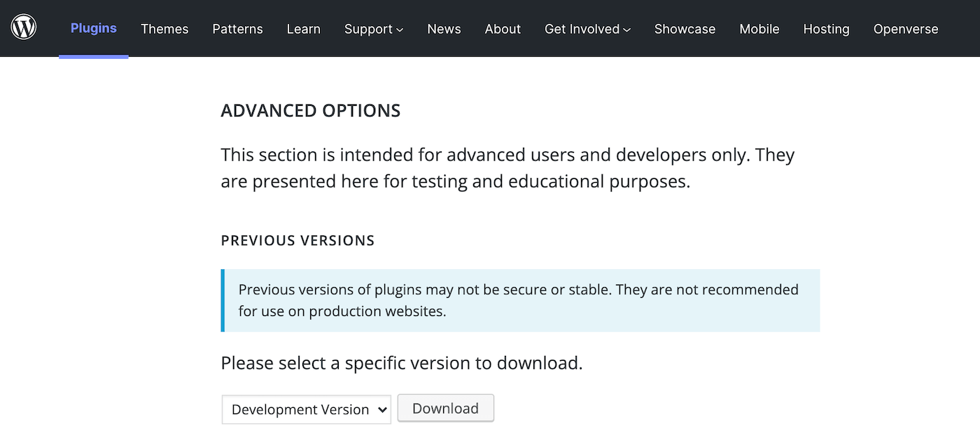Navigate to Hosting
980x440 pixels.
(x=826, y=29)
